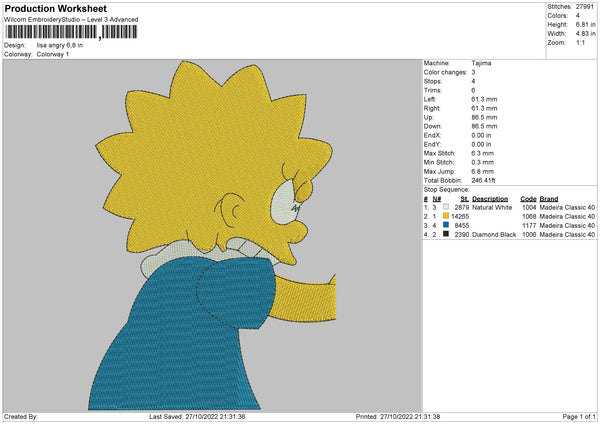The height and width of the screenshot is (424, 600).
Task: Select the Zoom value 1:1
Action: (580, 42)
